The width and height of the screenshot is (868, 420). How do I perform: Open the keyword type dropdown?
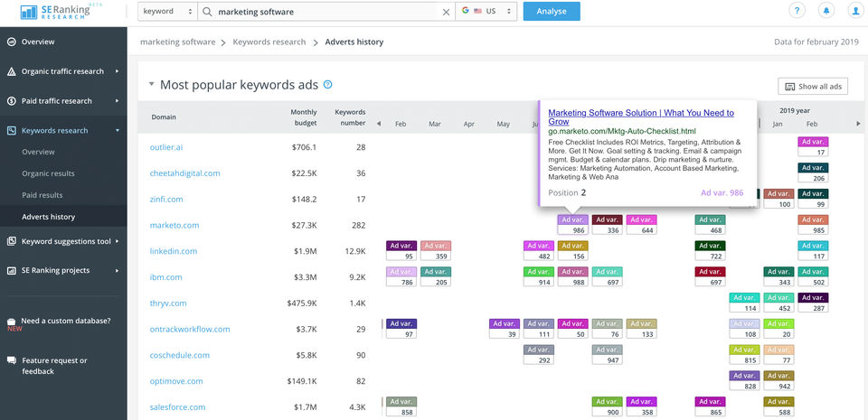(x=167, y=12)
